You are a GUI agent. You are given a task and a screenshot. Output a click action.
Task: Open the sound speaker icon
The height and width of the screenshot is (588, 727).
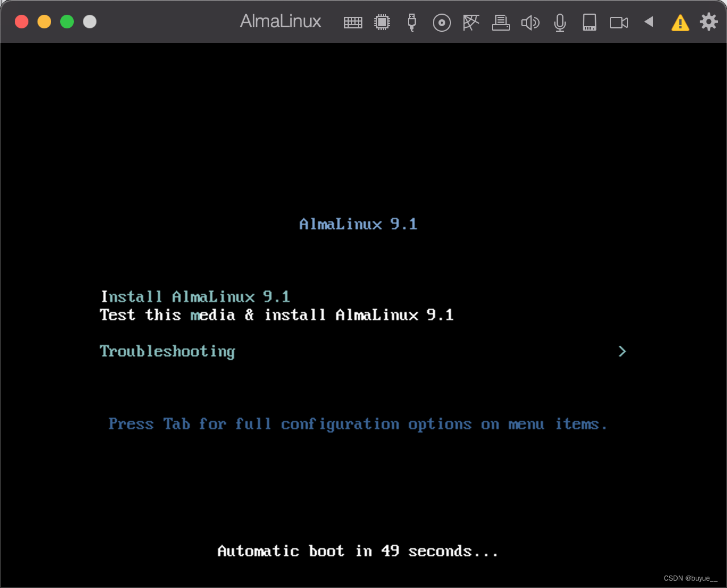coord(530,23)
